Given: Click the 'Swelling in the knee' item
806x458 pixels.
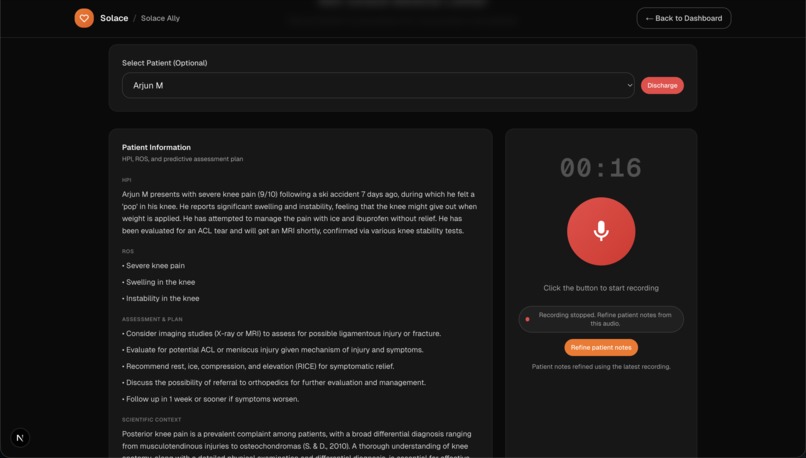Looking at the screenshot, I should pos(158,282).
